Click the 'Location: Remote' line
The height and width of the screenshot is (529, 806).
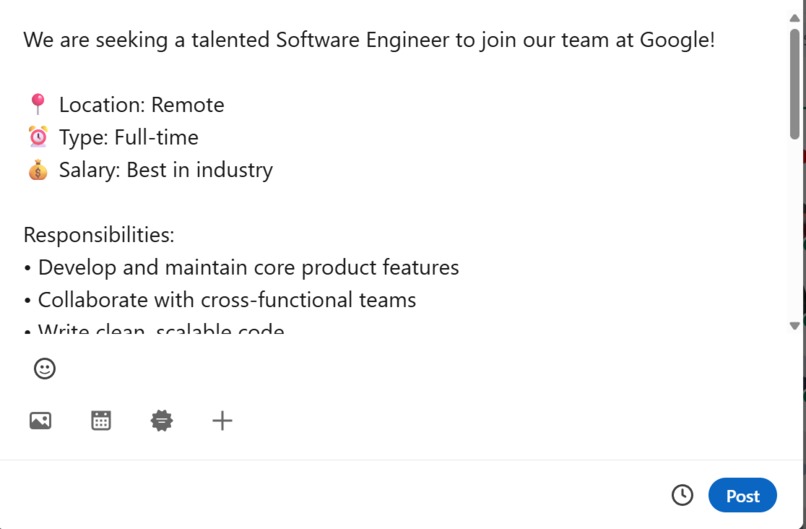pos(141,105)
